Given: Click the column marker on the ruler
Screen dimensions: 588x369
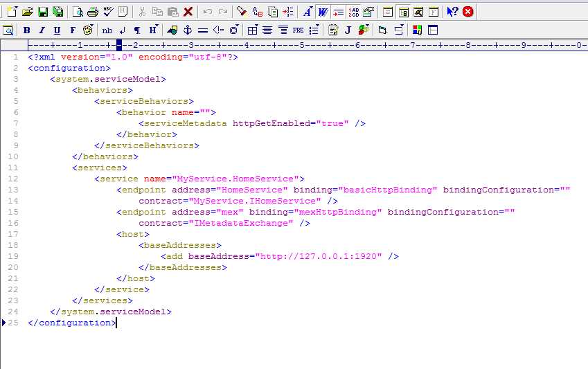Looking at the screenshot, I should [119, 46].
